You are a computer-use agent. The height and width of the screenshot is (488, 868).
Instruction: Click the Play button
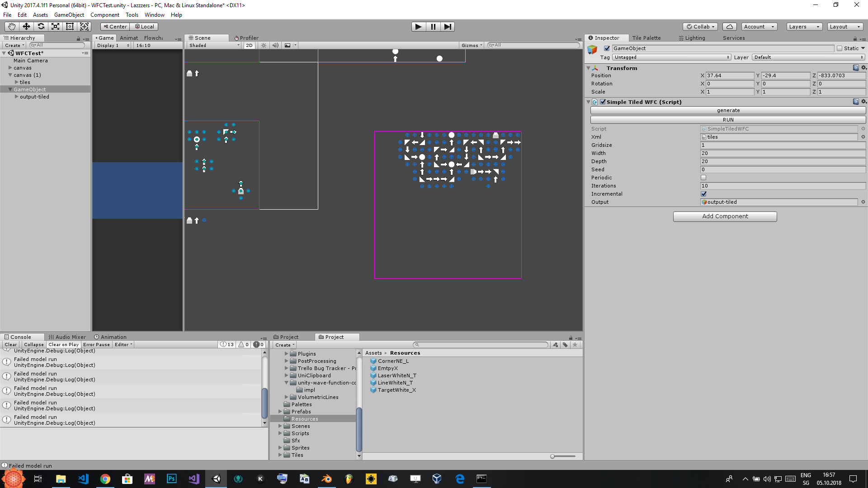pyautogui.click(x=419, y=27)
